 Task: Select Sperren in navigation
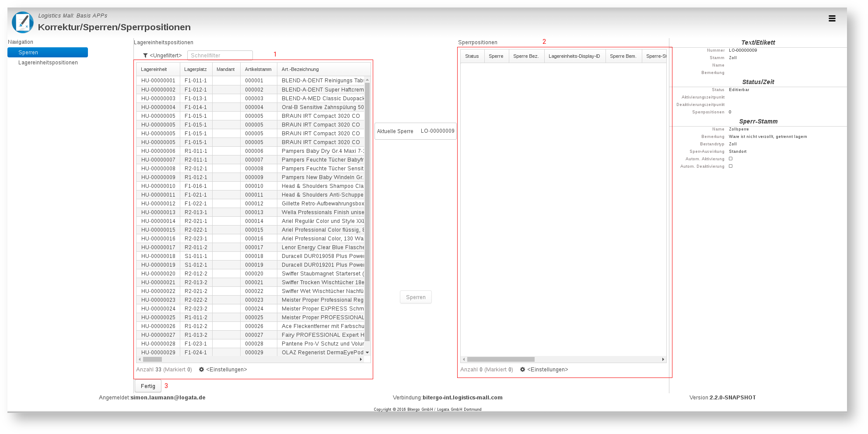tap(48, 53)
